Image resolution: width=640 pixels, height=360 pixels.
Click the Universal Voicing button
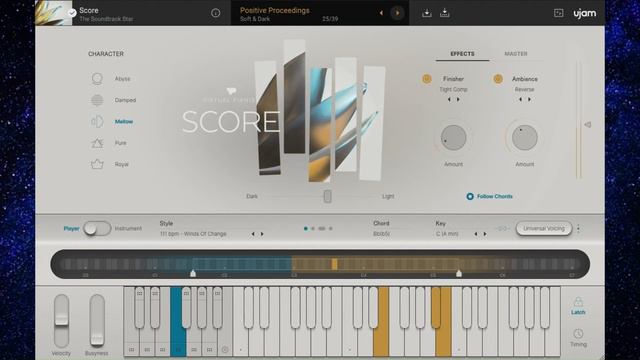[x=544, y=229]
